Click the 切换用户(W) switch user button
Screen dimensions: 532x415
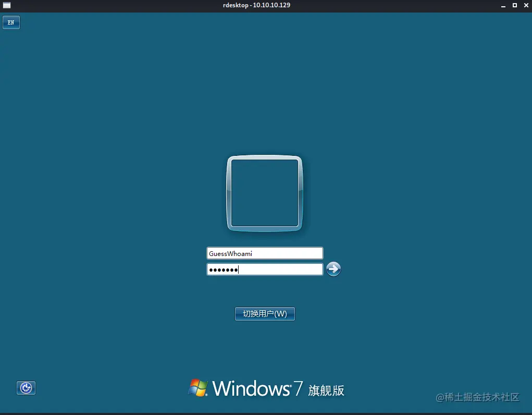[265, 314]
